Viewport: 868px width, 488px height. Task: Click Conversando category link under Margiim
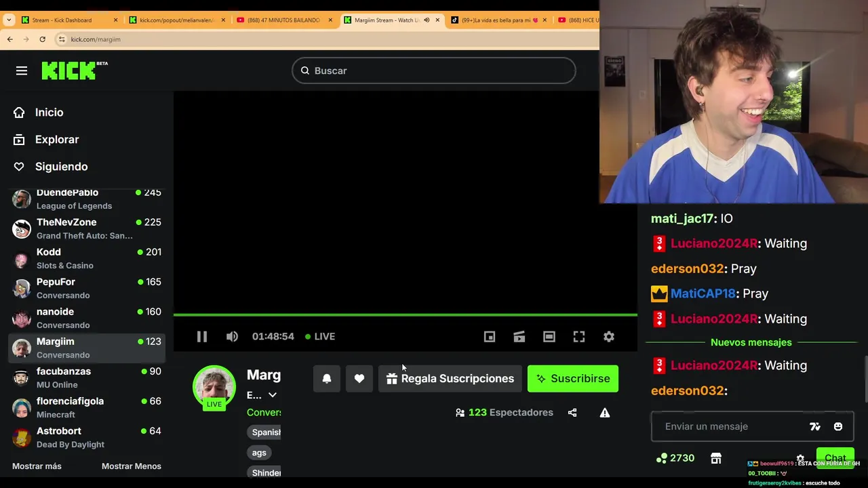pos(264,413)
